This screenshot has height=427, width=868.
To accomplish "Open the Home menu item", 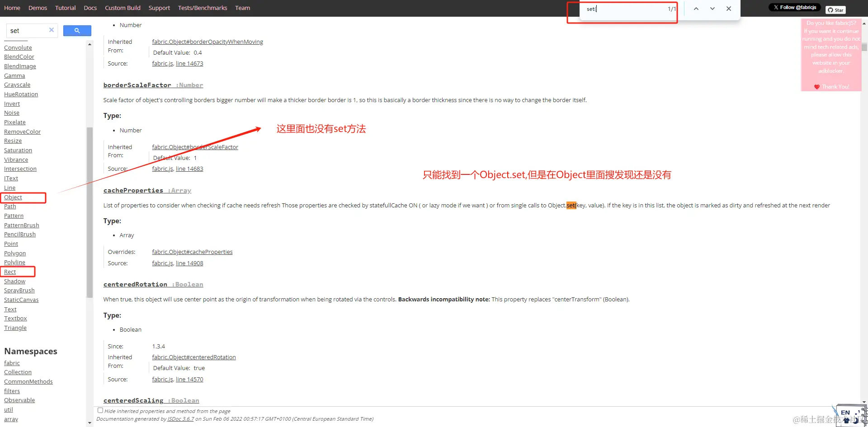I will pos(12,8).
